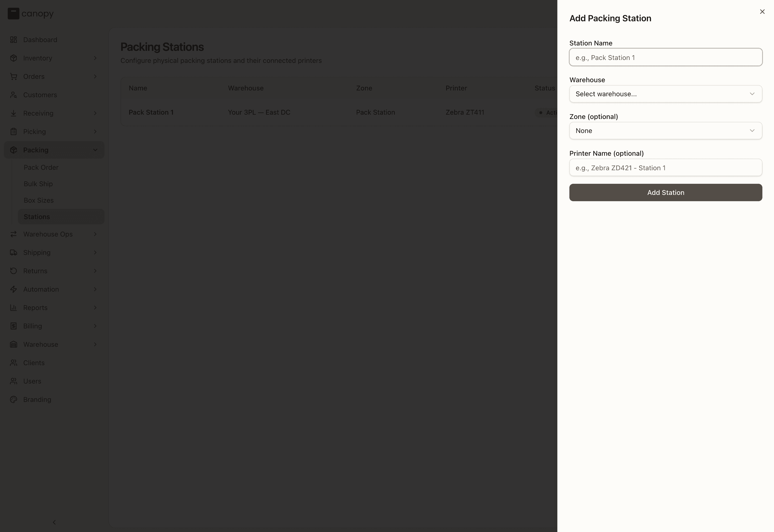The height and width of the screenshot is (532, 774).
Task: Expand the Automation menu chevron
Action: click(x=95, y=289)
